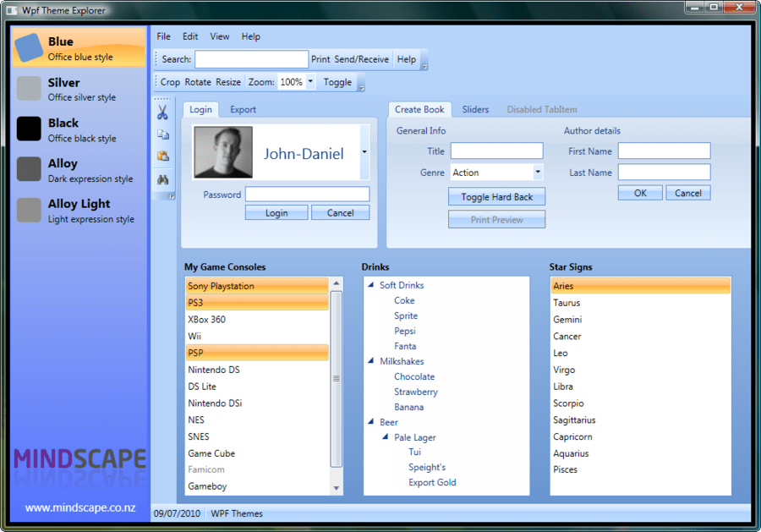Select the Black theme swatch icon
Viewport: 761px width, 532px height.
(30, 129)
